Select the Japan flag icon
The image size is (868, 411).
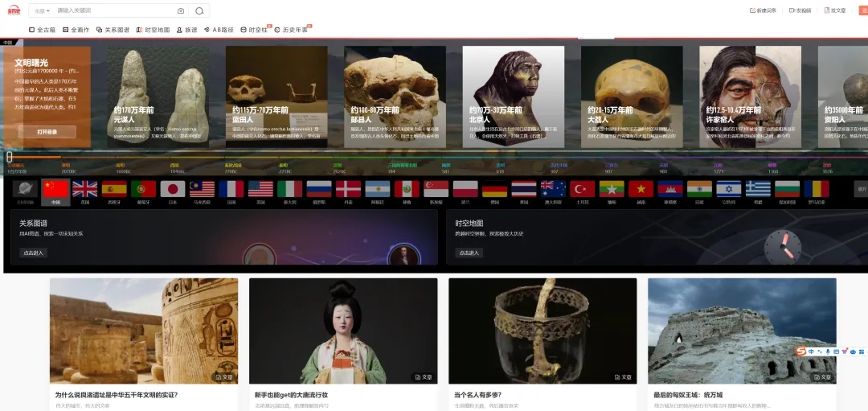pyautogui.click(x=173, y=188)
